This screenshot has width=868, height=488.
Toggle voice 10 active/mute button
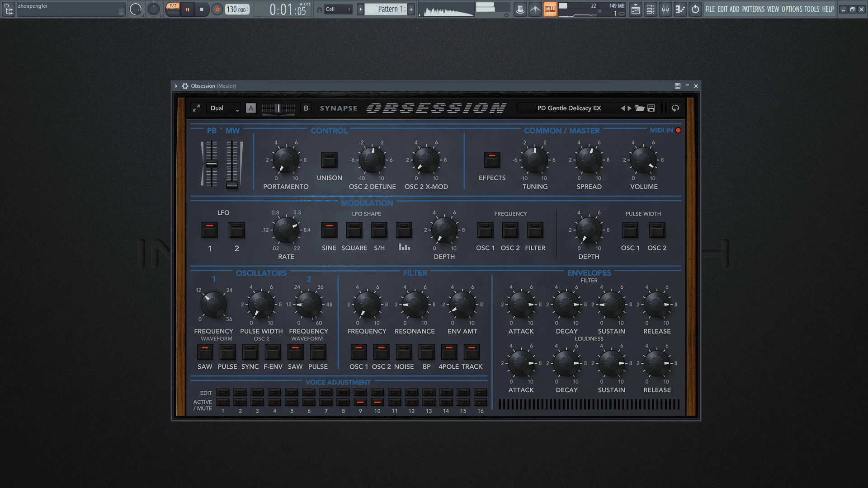pyautogui.click(x=377, y=402)
